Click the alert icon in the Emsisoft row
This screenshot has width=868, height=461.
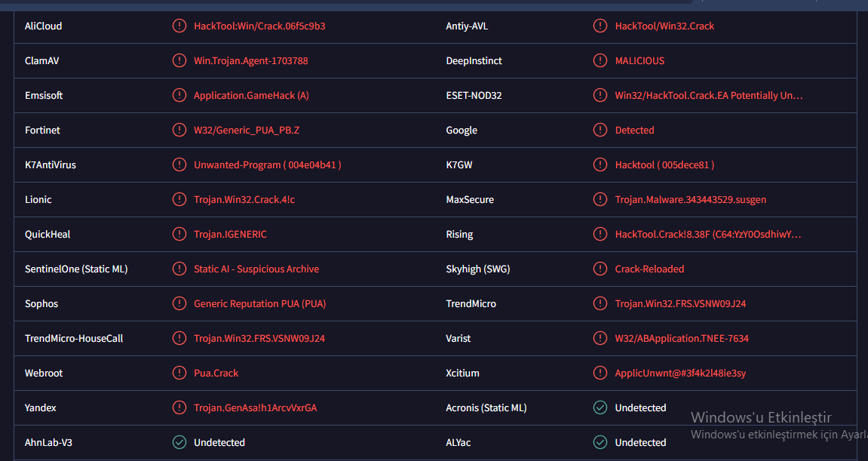[x=179, y=95]
